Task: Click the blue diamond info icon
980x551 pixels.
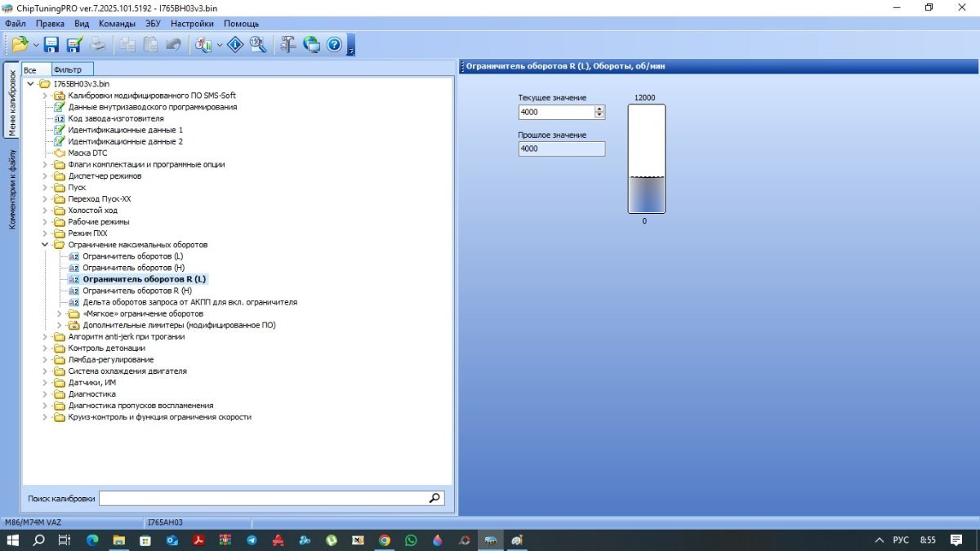Action: pos(235,44)
